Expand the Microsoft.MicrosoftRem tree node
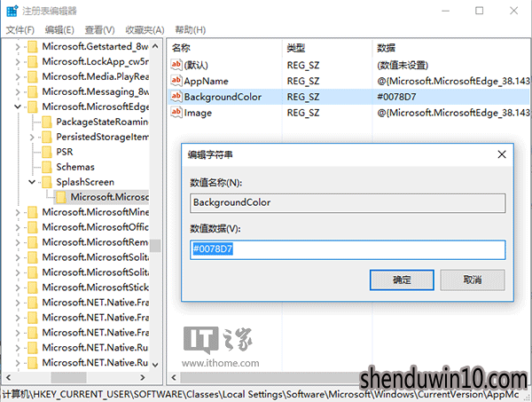This screenshot has height=402, width=532. pos(18,242)
